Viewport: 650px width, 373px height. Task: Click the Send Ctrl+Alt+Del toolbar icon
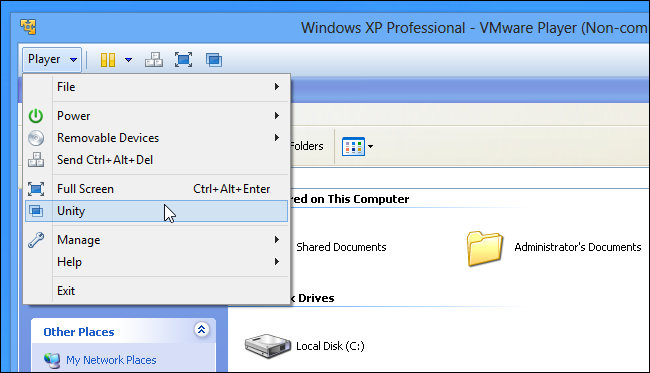[154, 60]
